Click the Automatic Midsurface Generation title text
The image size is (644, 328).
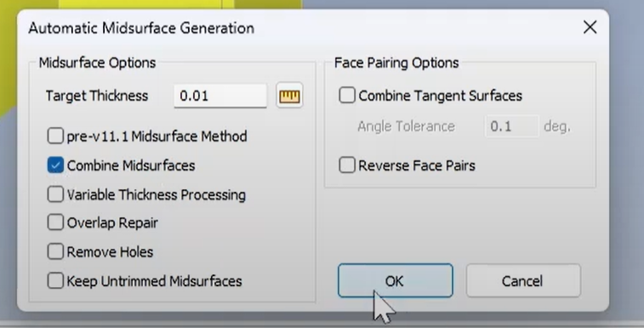pyautogui.click(x=141, y=28)
